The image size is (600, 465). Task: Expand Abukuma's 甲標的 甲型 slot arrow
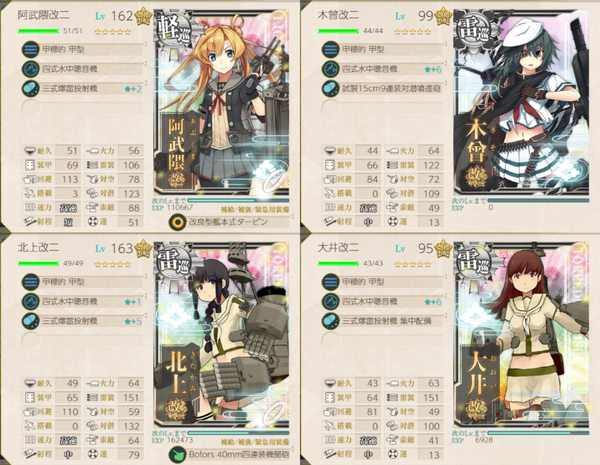145,44
